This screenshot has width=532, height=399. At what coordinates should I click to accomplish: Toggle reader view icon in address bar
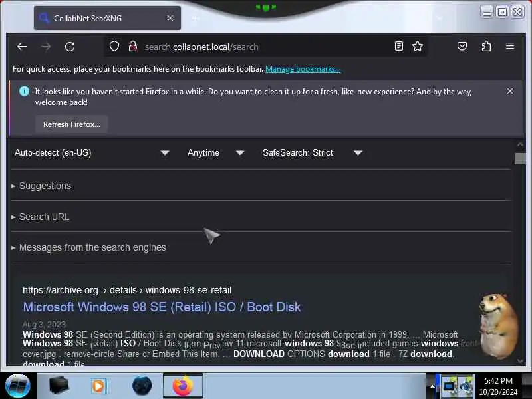point(399,46)
